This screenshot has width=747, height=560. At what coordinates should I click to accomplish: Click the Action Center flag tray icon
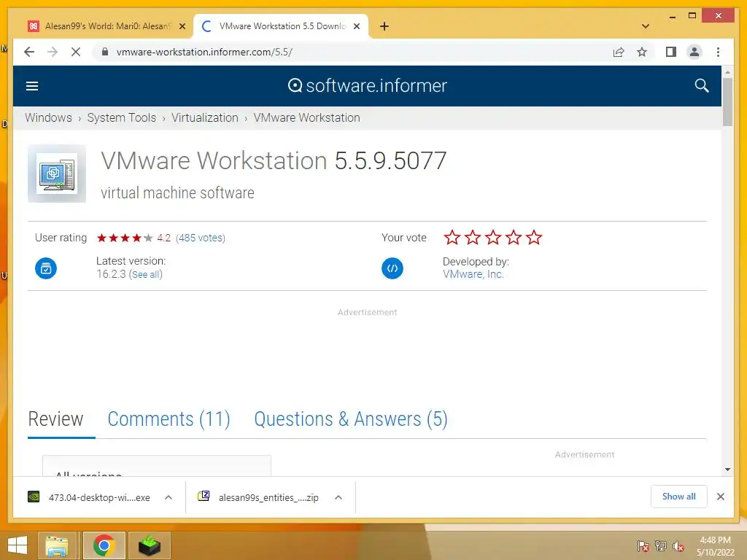tap(643, 545)
